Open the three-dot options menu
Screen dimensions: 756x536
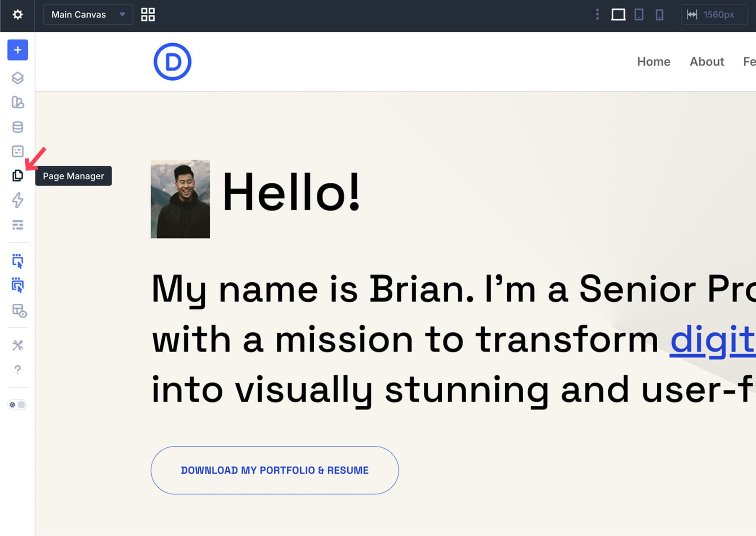597,14
